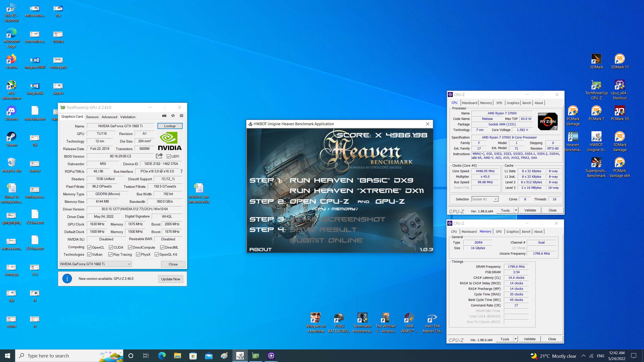Open PCMark 10 desktop icon
644x362 pixels.
tap(620, 113)
